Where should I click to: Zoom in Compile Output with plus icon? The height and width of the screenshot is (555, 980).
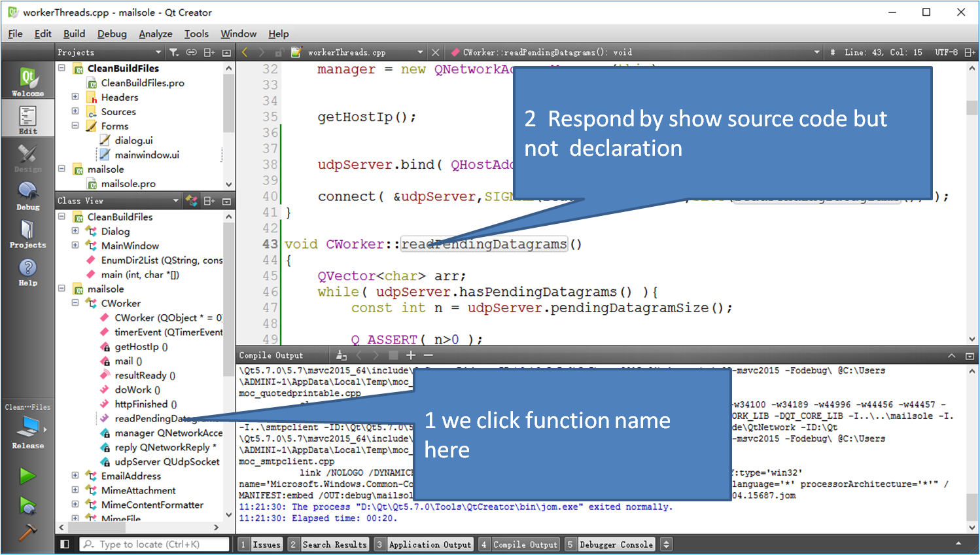pos(410,355)
